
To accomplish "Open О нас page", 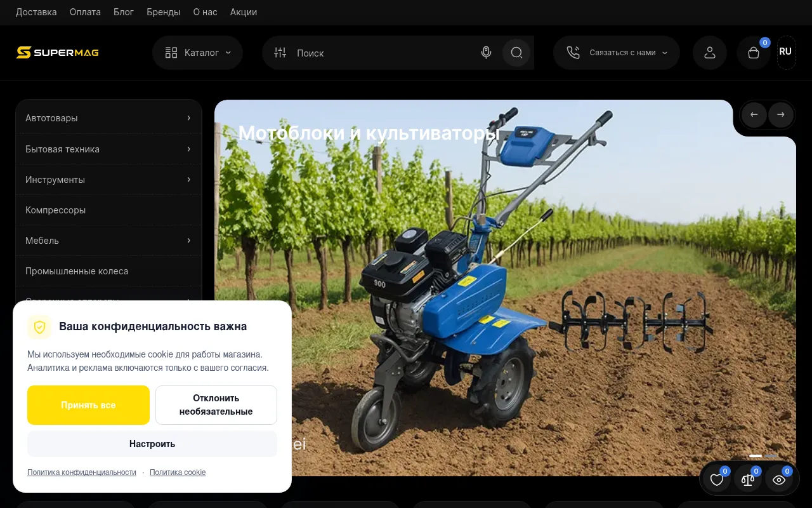I will (205, 12).
